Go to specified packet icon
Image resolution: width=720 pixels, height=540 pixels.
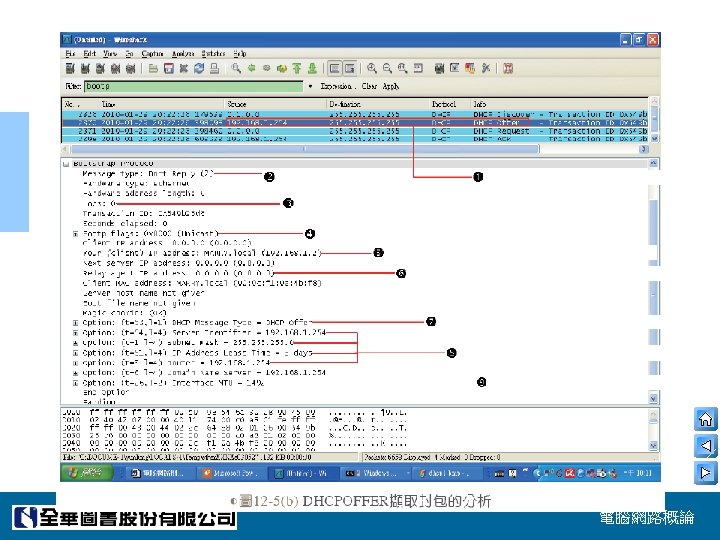281,68
